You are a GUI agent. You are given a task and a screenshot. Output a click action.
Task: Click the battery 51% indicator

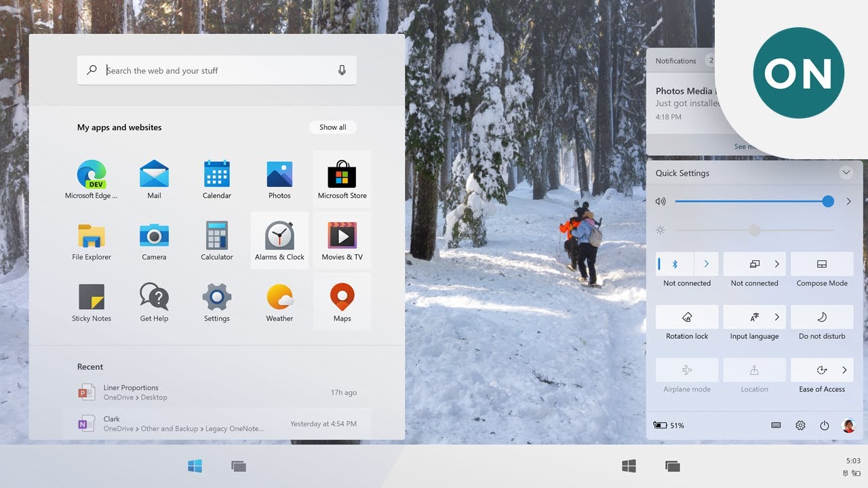click(669, 426)
